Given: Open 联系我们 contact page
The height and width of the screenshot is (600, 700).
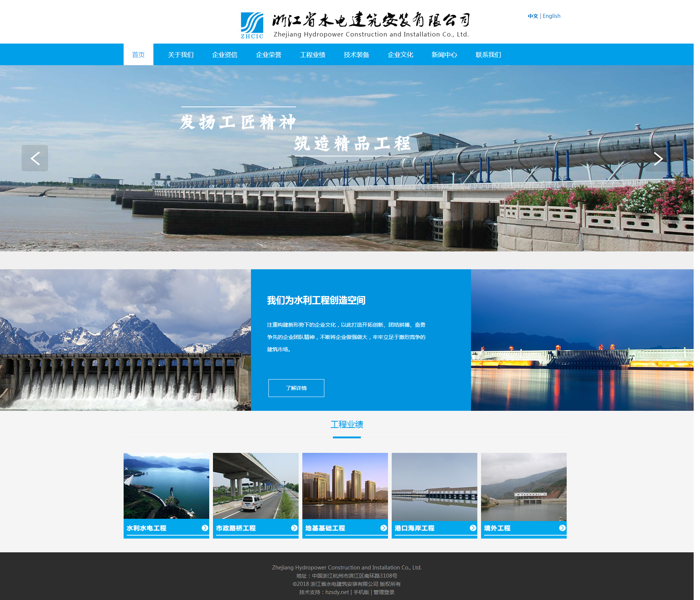Looking at the screenshot, I should [489, 55].
